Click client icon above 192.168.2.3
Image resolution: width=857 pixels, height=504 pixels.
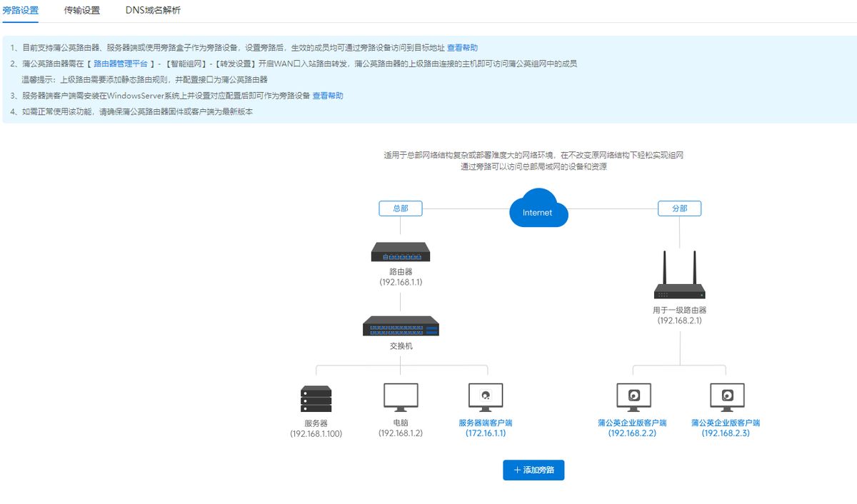[x=727, y=398]
